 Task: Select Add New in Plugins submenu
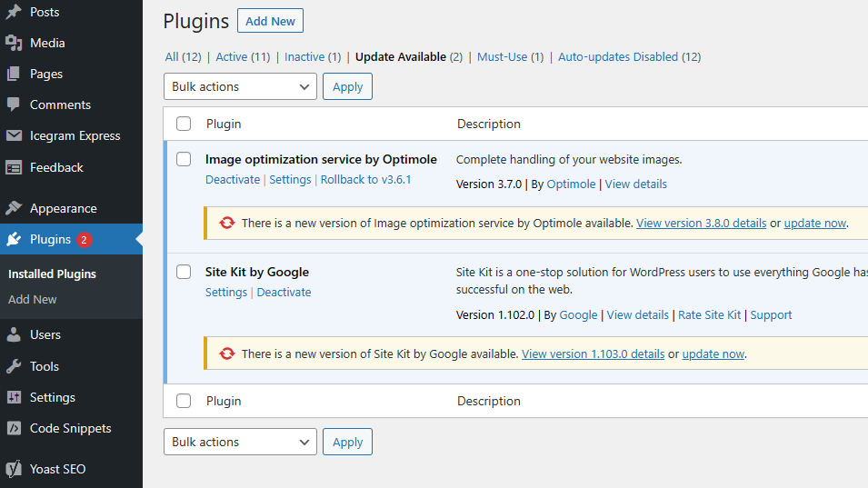[32, 299]
